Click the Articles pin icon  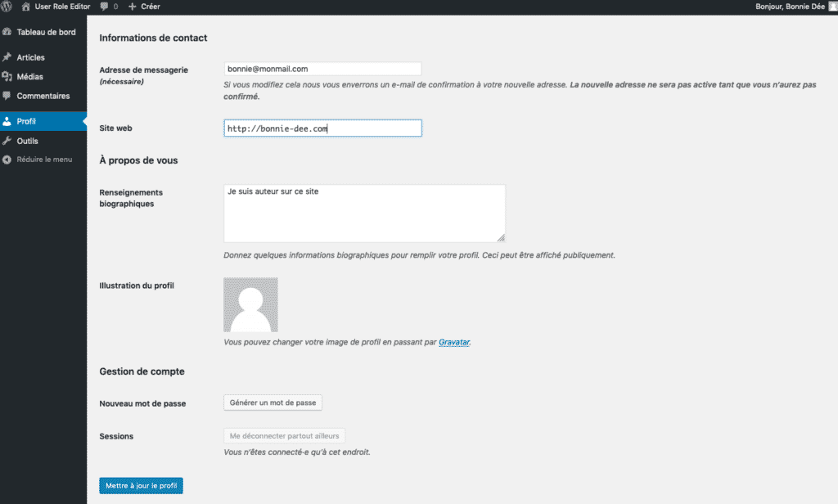pos(7,57)
